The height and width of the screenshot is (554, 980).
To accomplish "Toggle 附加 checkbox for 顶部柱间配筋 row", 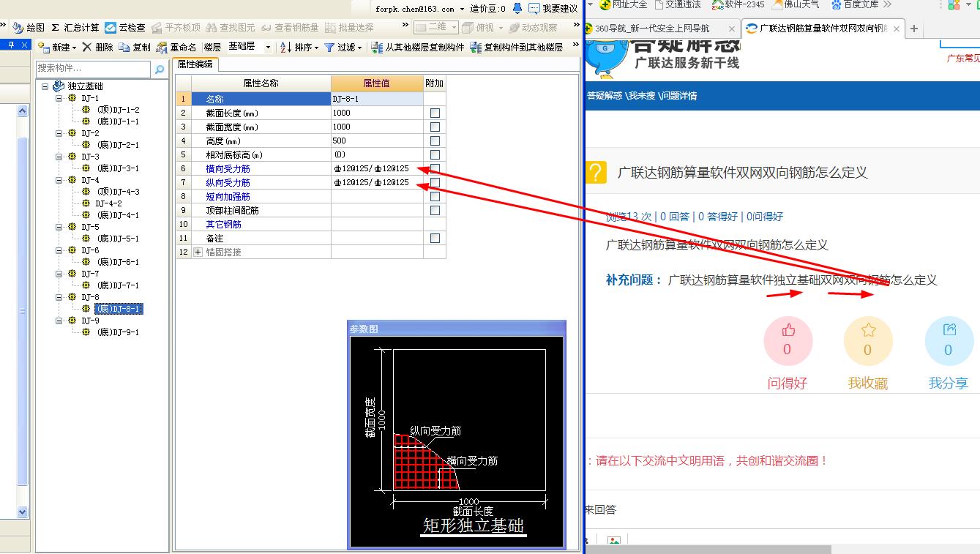I will 435,210.
